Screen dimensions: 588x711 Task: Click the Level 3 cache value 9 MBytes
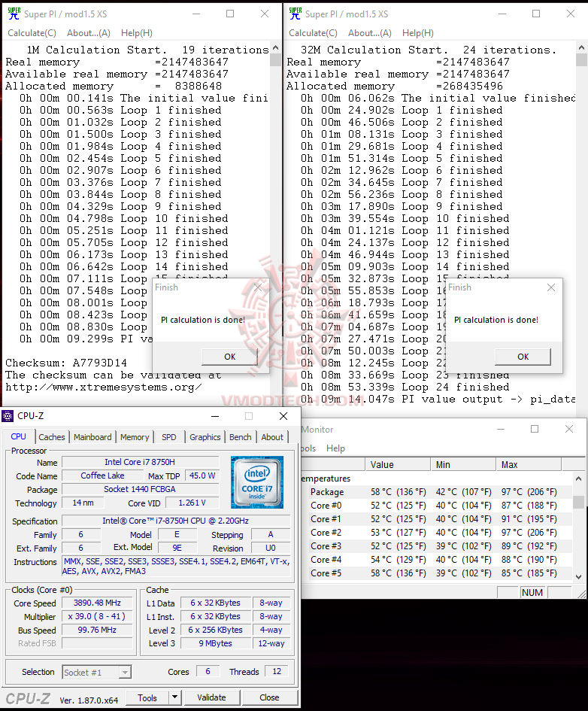point(216,643)
